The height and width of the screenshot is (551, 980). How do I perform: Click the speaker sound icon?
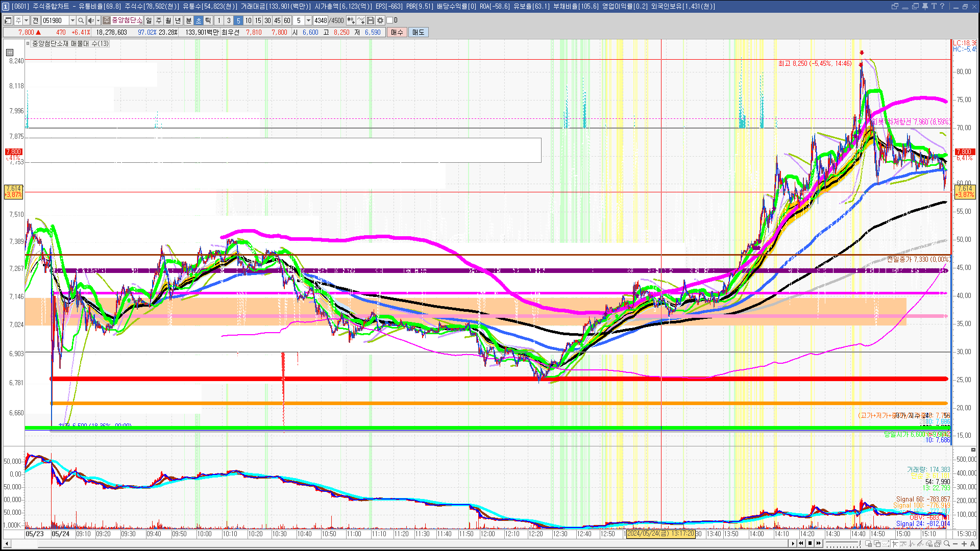(90, 20)
